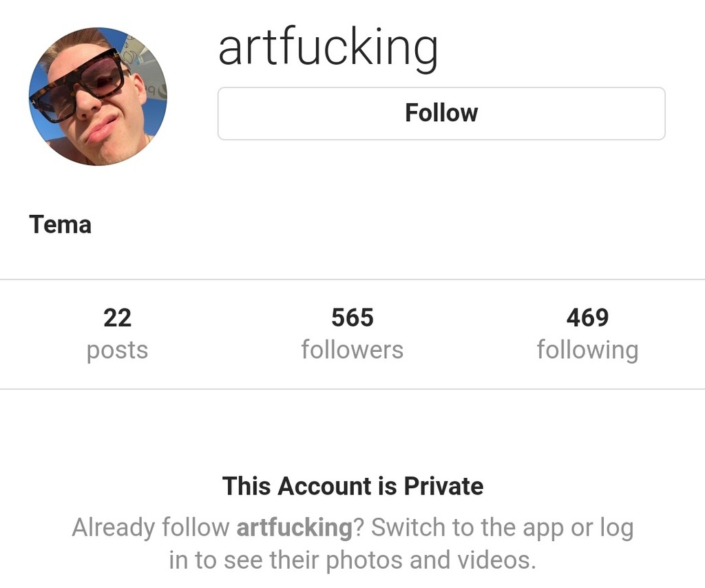View the 469 following number
705x588 pixels.
tap(588, 318)
